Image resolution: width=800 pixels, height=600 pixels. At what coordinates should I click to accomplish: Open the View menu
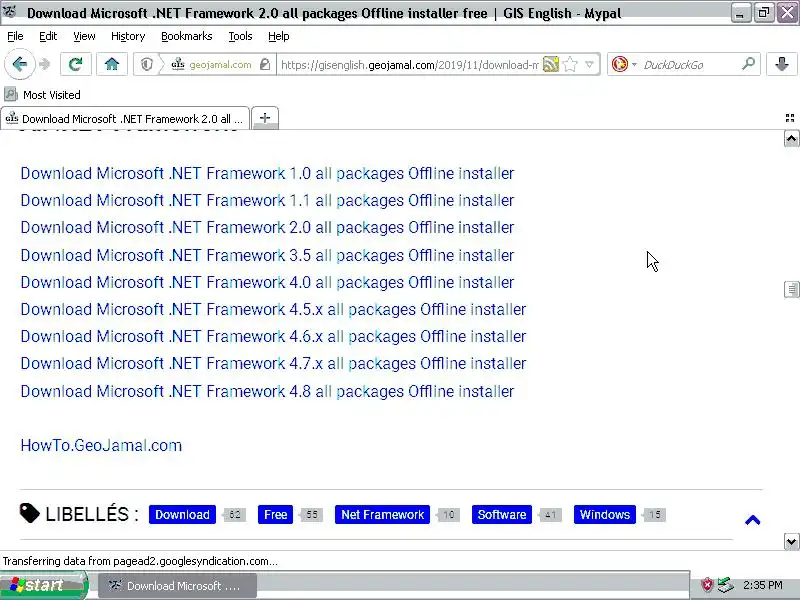click(x=84, y=36)
